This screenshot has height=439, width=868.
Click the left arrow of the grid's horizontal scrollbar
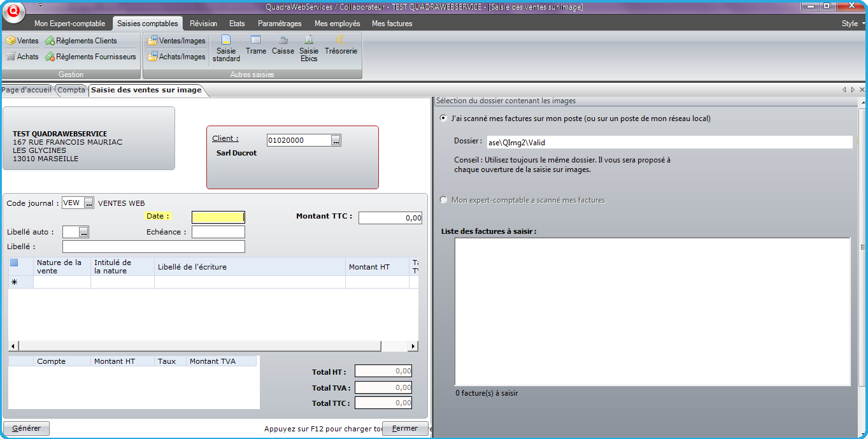[x=13, y=346]
